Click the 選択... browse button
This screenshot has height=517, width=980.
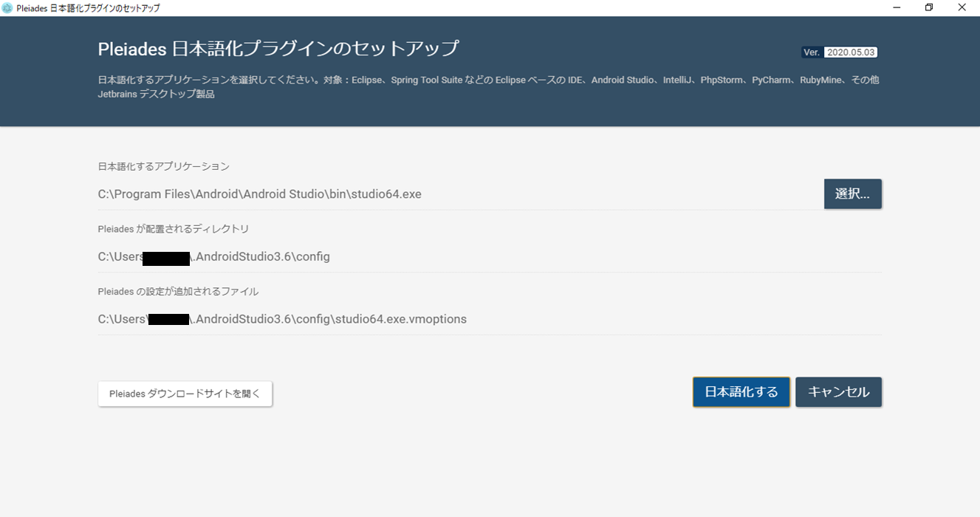[x=852, y=194]
